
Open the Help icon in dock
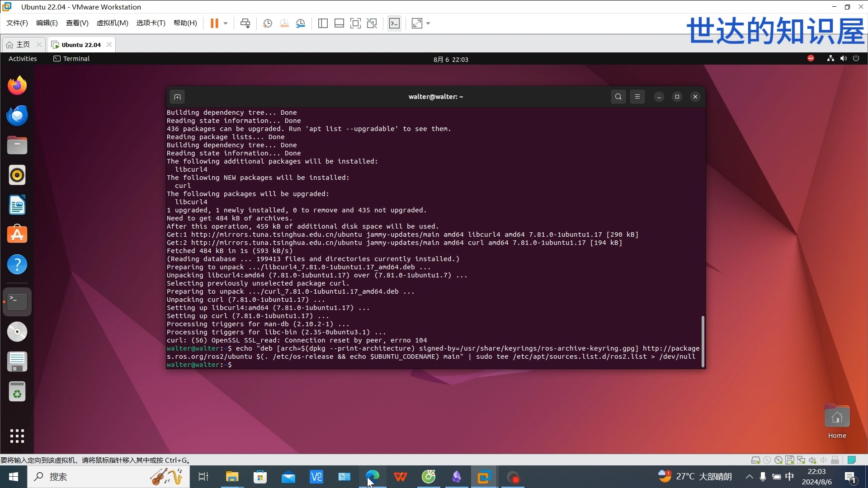click(17, 264)
